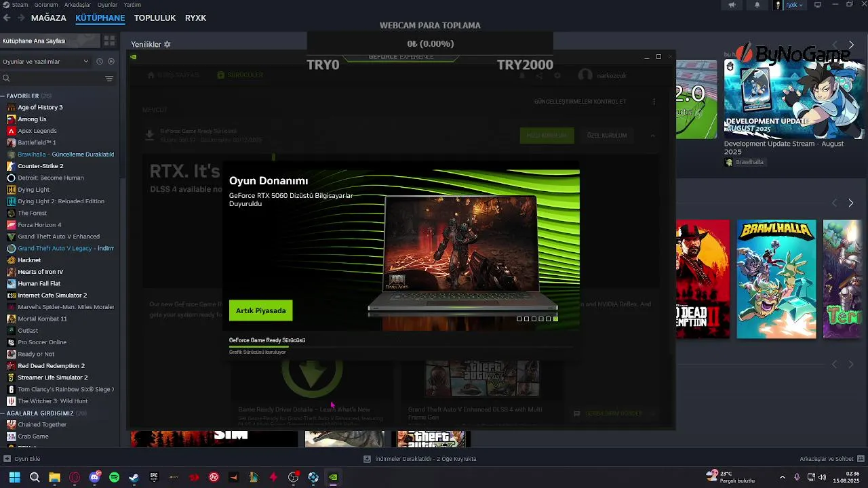Open File Explorer from taskbar

pos(54,477)
